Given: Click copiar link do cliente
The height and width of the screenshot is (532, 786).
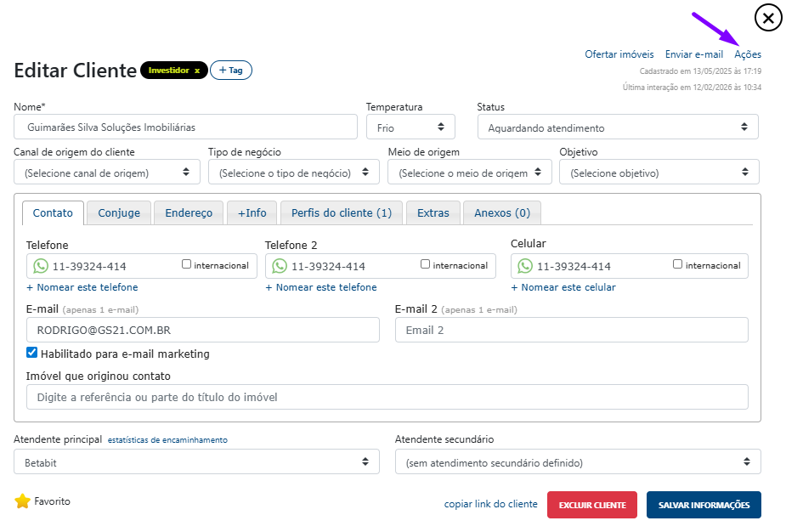Looking at the screenshot, I should pyautogui.click(x=490, y=504).
